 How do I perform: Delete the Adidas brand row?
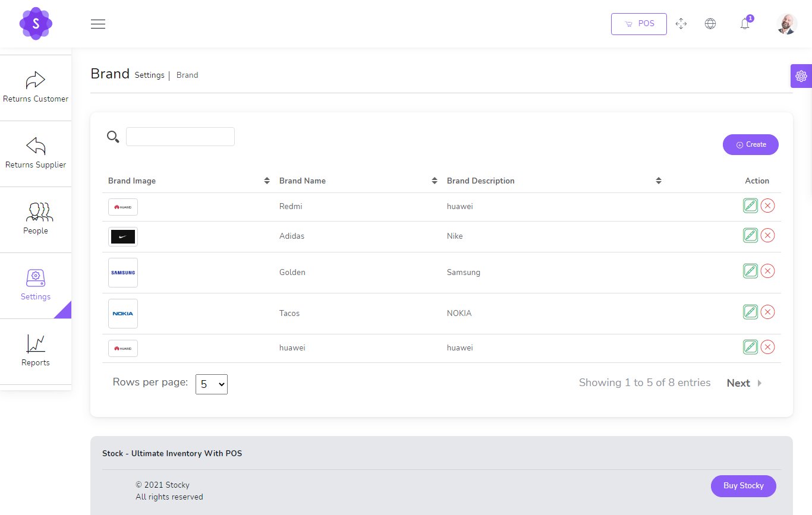point(767,236)
